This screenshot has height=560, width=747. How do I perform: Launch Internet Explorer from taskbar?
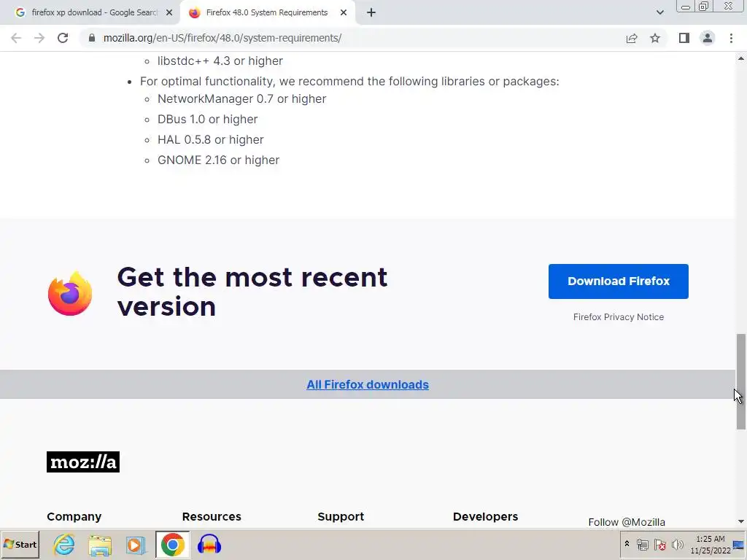coord(64,545)
